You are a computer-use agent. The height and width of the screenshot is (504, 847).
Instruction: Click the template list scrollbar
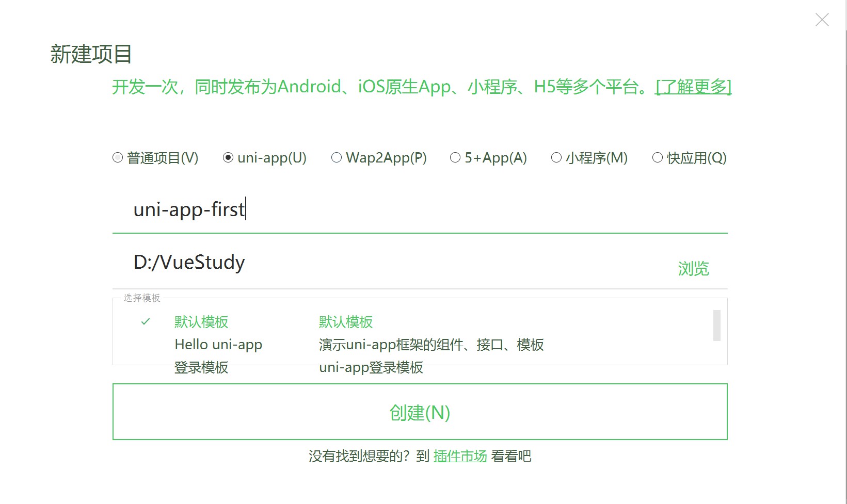716,326
